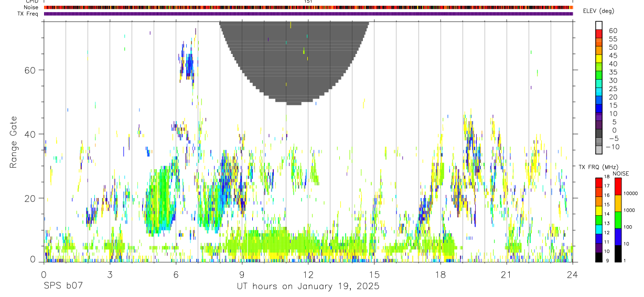Click the '1' value on NOISE scale
The image size is (644, 297).
tap(625, 260)
